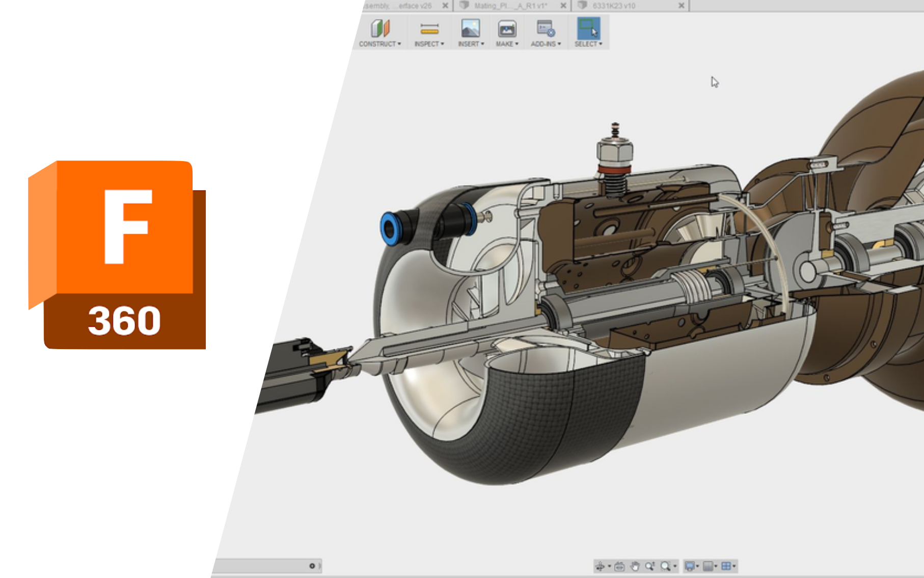Toggle the grid and snaps settings

tap(708, 566)
